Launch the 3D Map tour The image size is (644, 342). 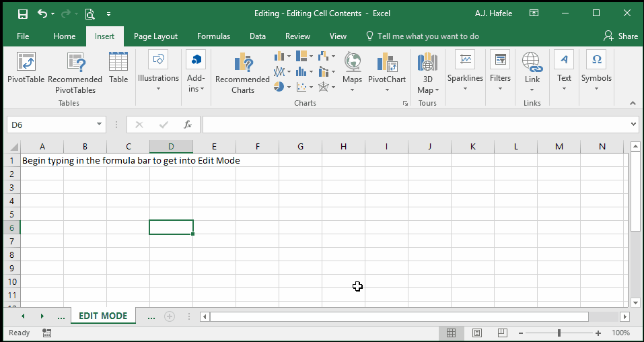click(427, 73)
